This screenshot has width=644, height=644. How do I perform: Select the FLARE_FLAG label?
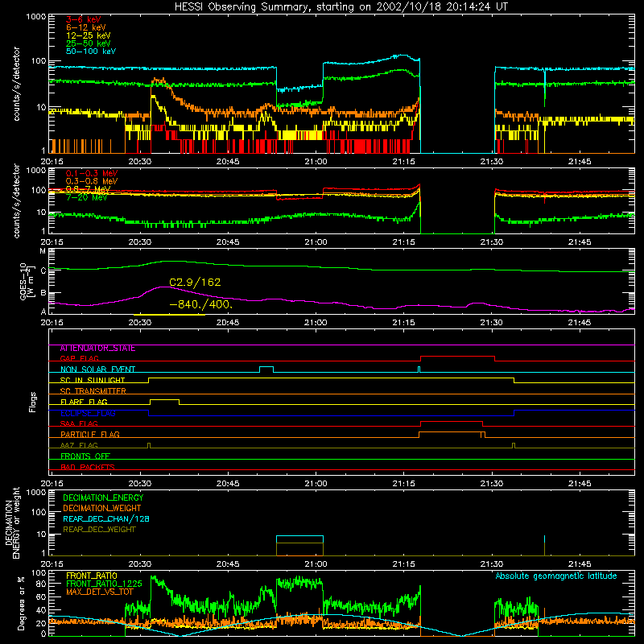point(84,402)
